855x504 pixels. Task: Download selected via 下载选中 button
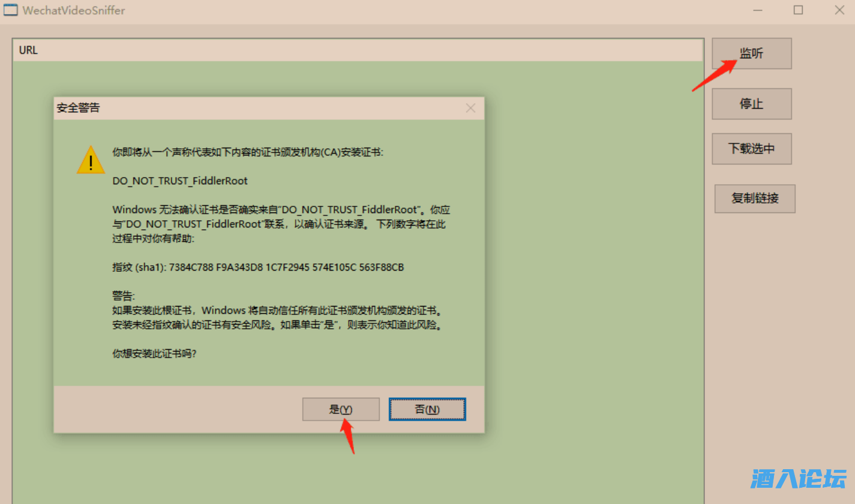pyautogui.click(x=751, y=148)
